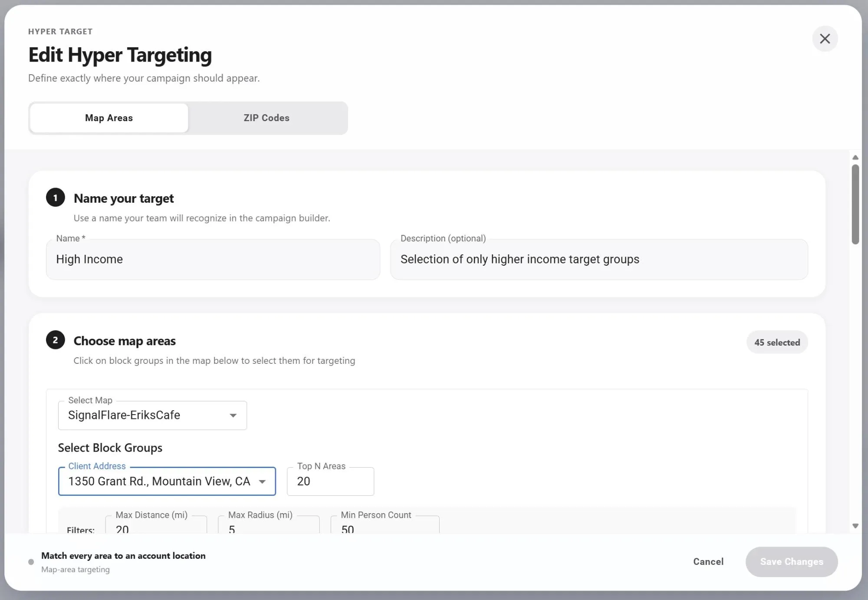Edit the Description optional field

(599, 259)
